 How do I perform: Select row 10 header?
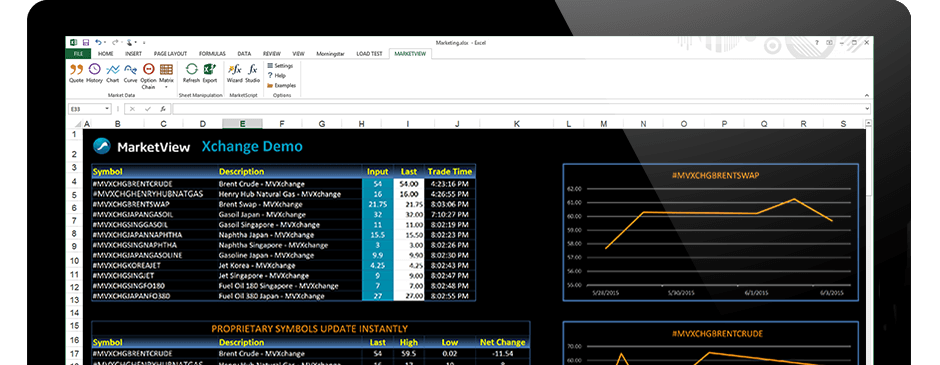74,261
